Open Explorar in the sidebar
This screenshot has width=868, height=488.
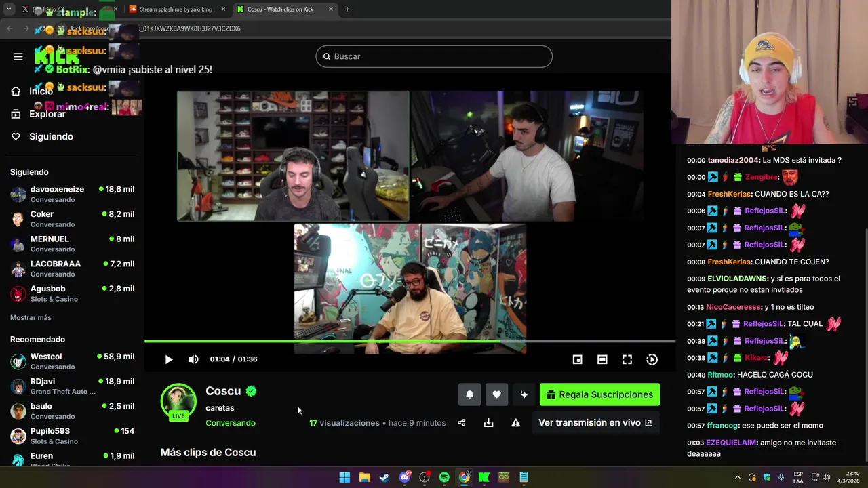point(41,114)
